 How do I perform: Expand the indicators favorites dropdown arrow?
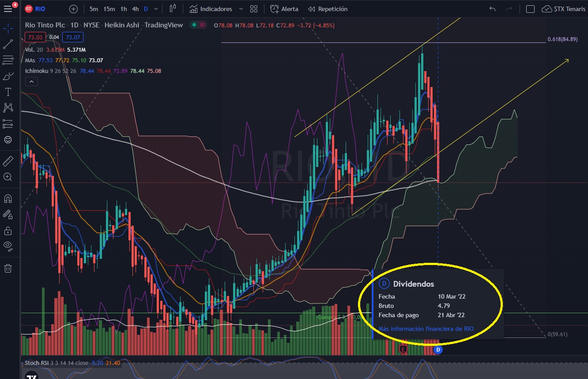pyautogui.click(x=241, y=9)
